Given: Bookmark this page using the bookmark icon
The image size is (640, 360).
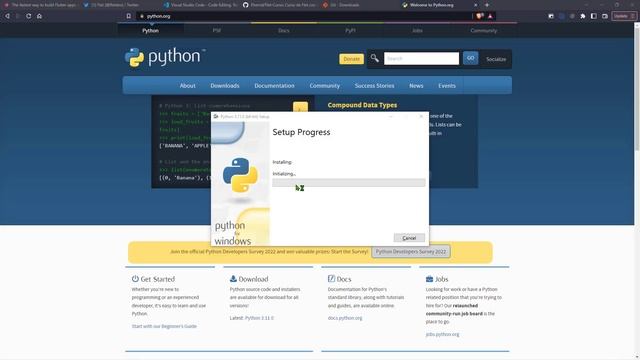Looking at the screenshot, I should coord(129,16).
